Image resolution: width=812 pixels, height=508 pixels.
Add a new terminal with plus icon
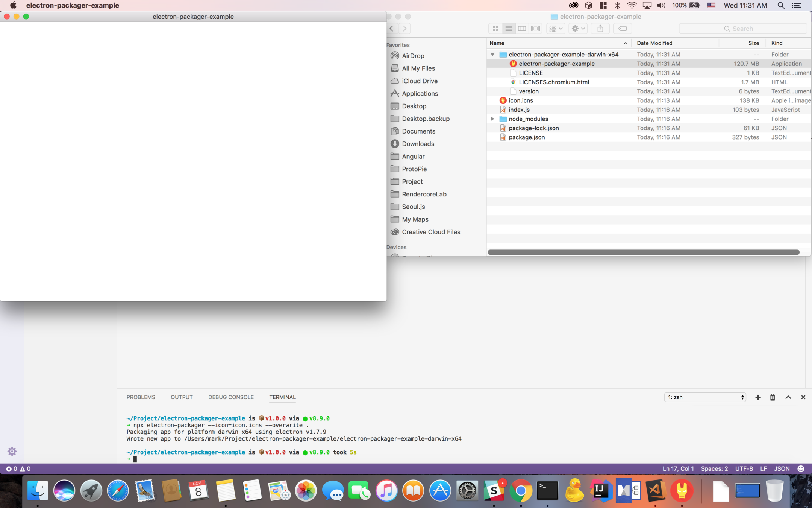tap(758, 397)
